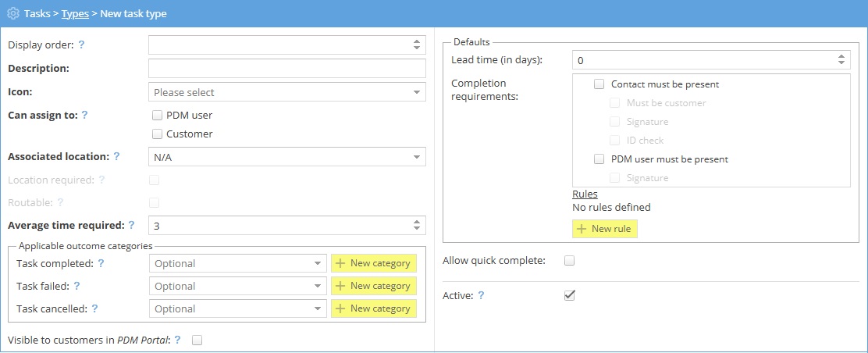
Task: Click into the Description text field
Action: [286, 69]
